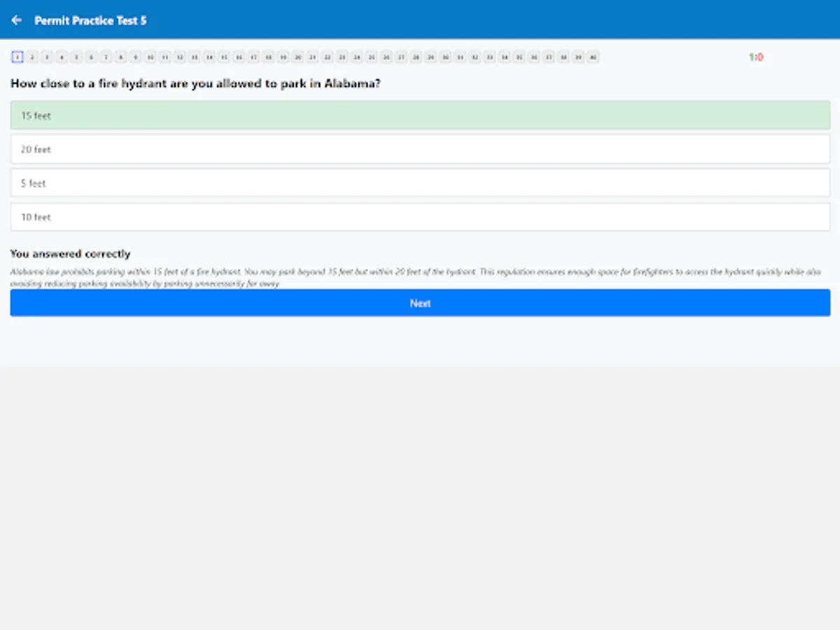Jump to question 1
The image size is (840, 630).
click(x=17, y=57)
